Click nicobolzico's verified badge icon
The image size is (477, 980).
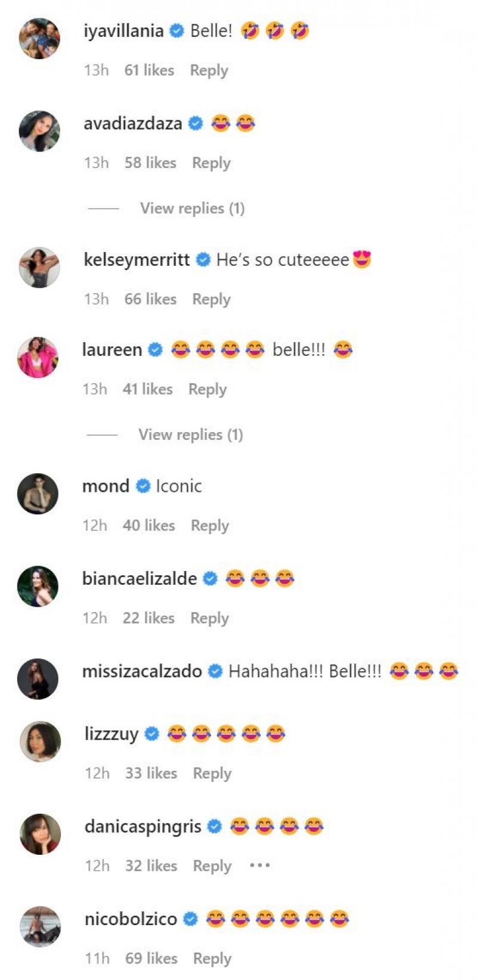pos(190,919)
